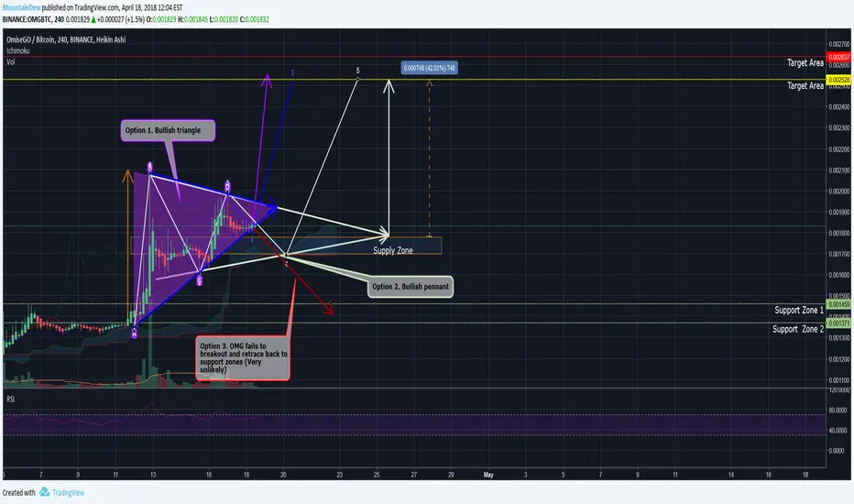Click the RSI pane label
The image size is (854, 504).
pos(10,399)
